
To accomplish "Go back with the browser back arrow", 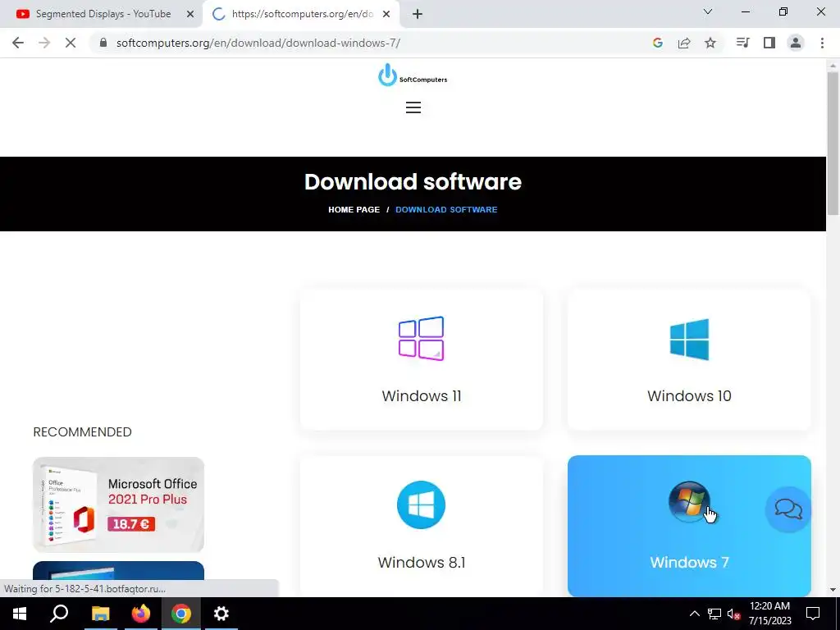I will (x=18, y=43).
